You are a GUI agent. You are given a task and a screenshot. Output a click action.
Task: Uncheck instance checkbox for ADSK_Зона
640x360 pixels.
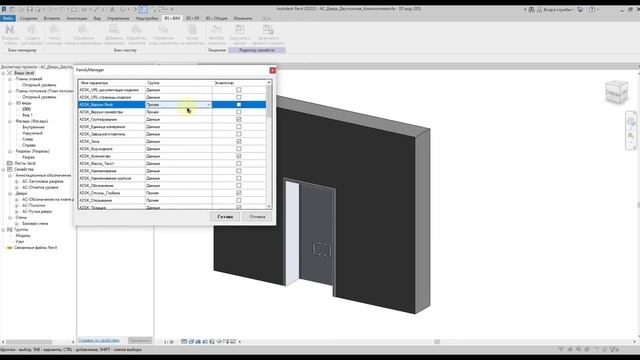239,141
